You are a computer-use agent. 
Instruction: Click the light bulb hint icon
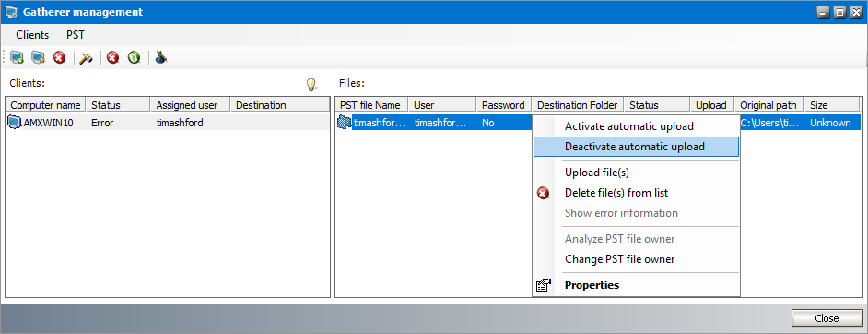pyautogui.click(x=312, y=84)
